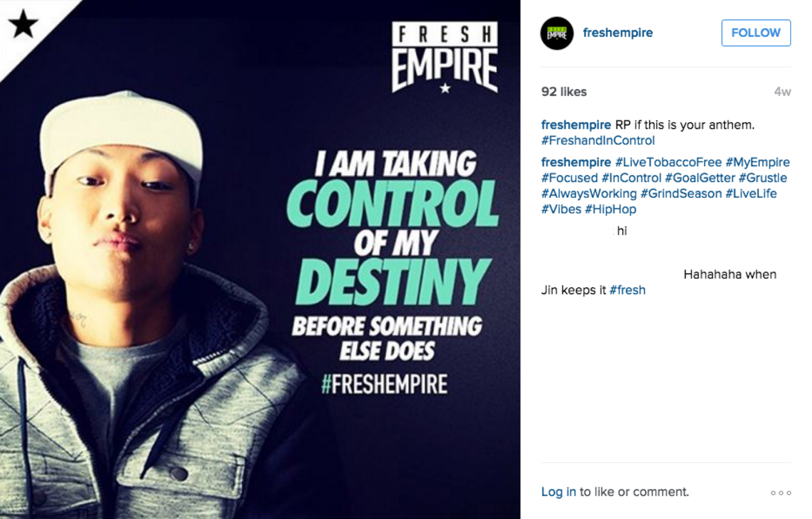Click the Fresh Empire logo in the image
The image size is (812, 519).
click(x=444, y=58)
